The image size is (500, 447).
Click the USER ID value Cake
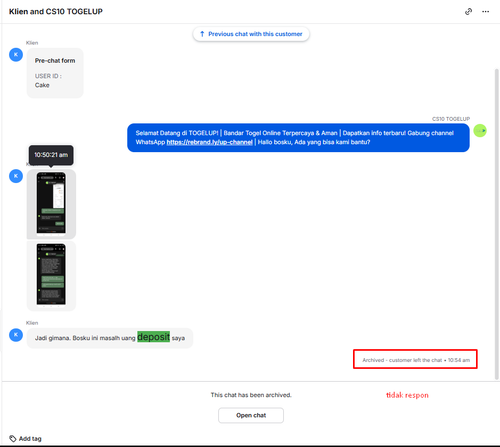(42, 85)
